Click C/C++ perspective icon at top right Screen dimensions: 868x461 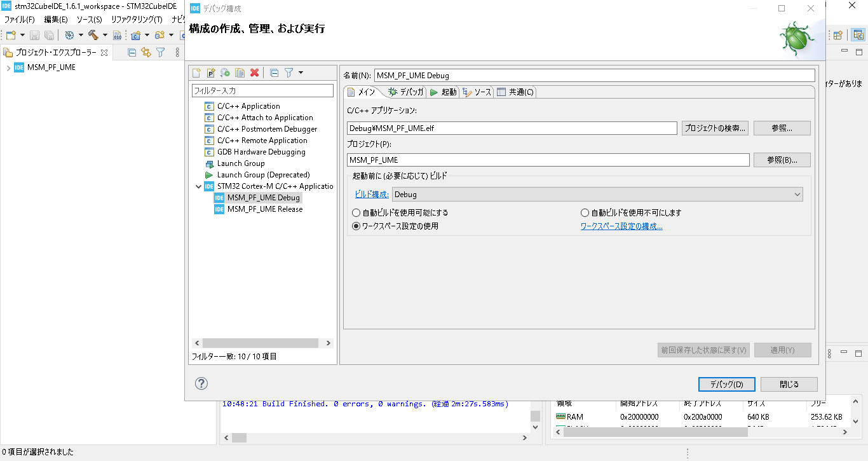[858, 35]
